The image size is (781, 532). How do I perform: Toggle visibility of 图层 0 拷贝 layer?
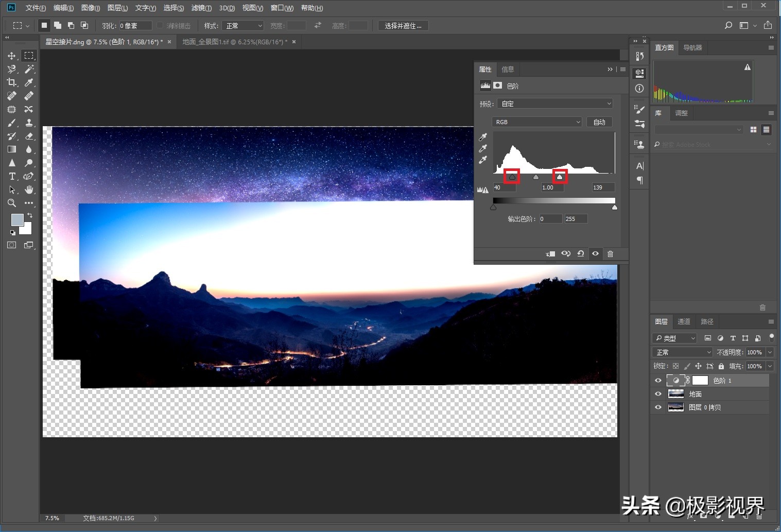[658, 407]
